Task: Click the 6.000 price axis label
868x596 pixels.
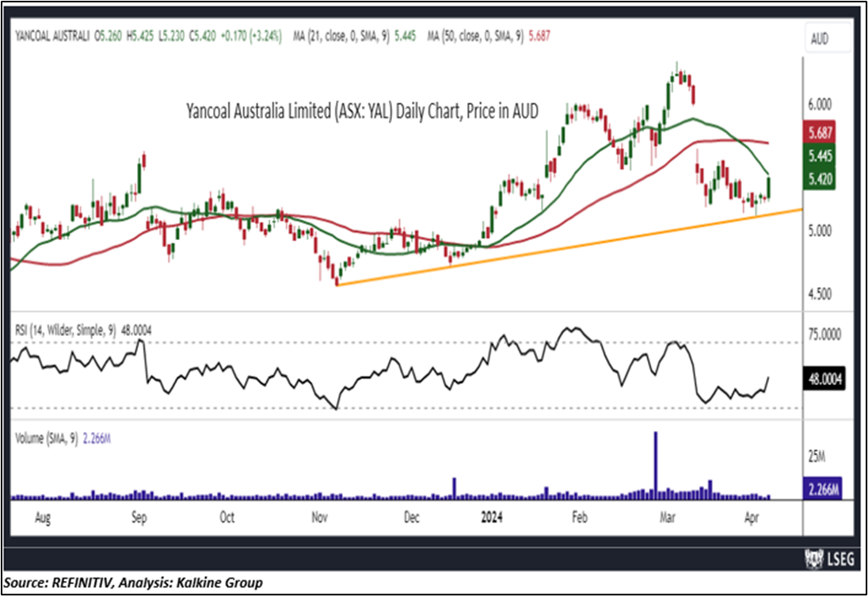Action: [820, 104]
